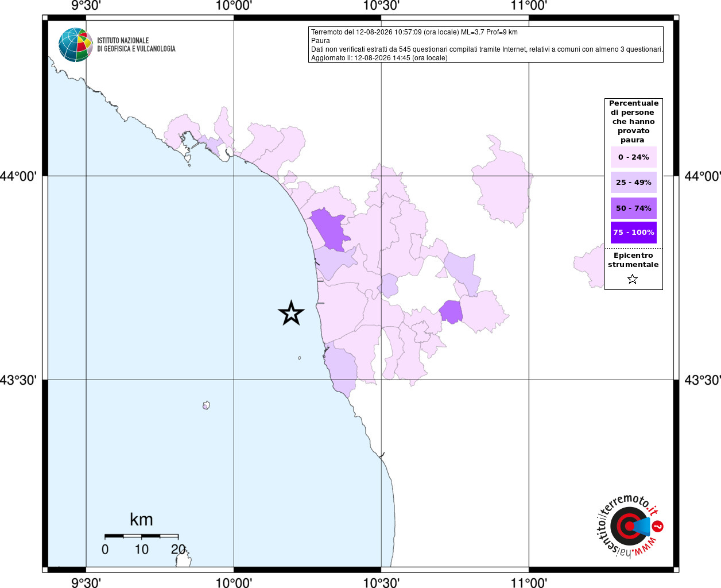721x588 pixels.
Task: Click the right axis label 44°00'
Action: click(x=703, y=176)
